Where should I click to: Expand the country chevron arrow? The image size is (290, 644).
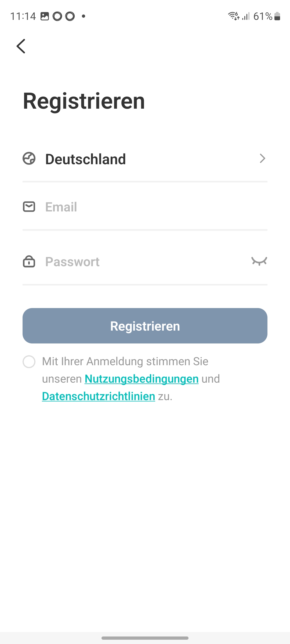click(x=262, y=158)
